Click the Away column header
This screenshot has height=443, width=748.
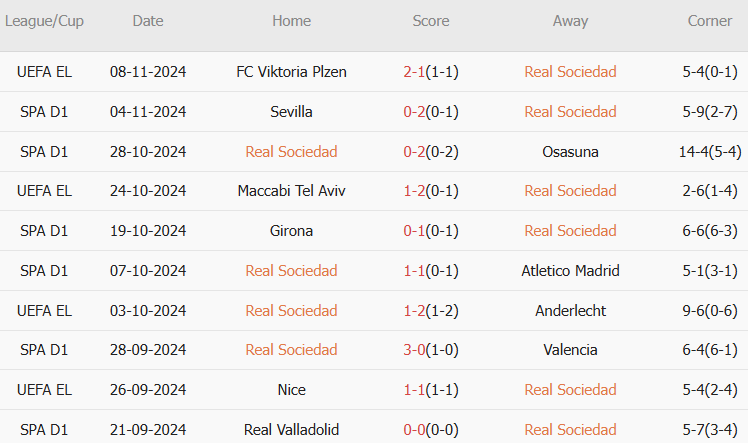pyautogui.click(x=570, y=21)
